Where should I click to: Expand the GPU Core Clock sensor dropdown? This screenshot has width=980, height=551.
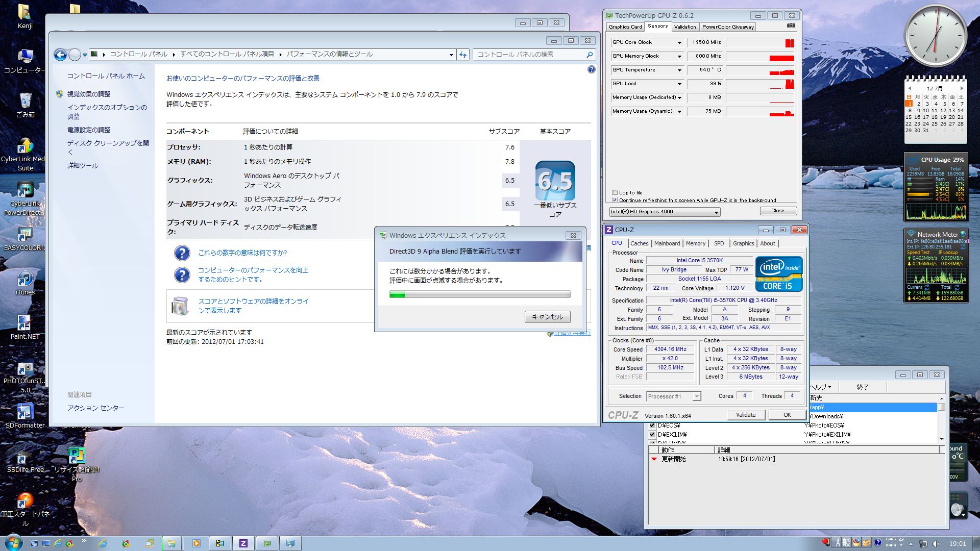click(679, 42)
